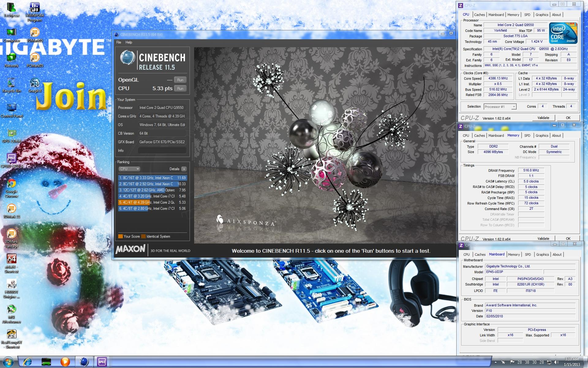Open the Windows Start menu
This screenshot has width=588, height=368.
tap(8, 362)
